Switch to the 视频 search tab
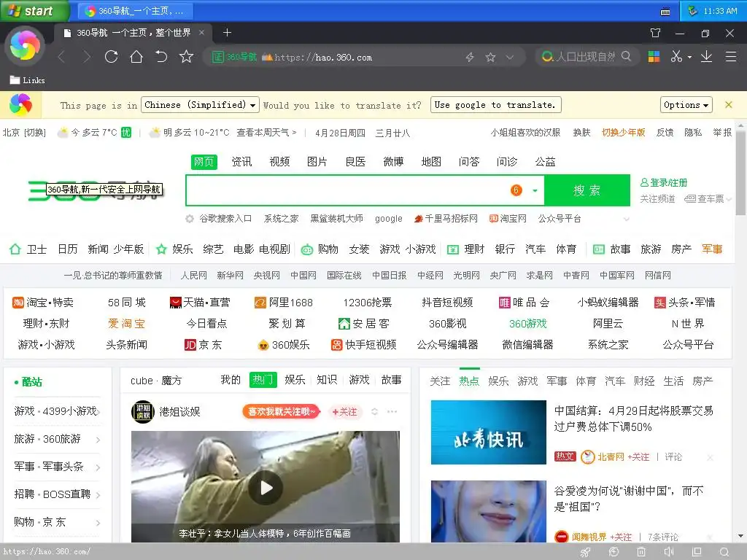Viewport: 747px width, 560px height. [279, 162]
